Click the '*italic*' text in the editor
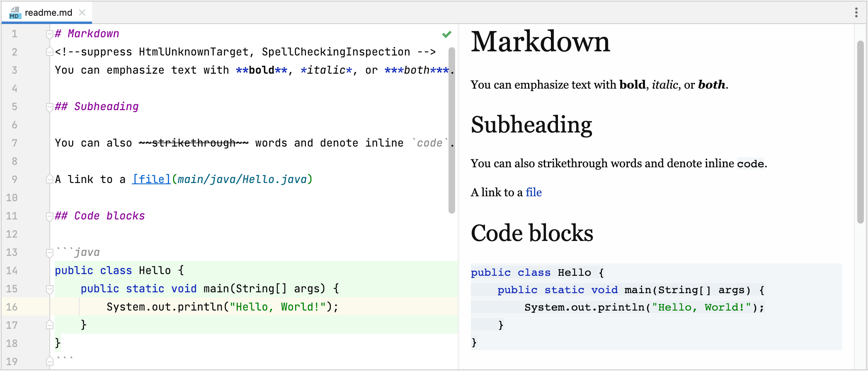Viewport: 868px width, 371px height. [x=326, y=70]
